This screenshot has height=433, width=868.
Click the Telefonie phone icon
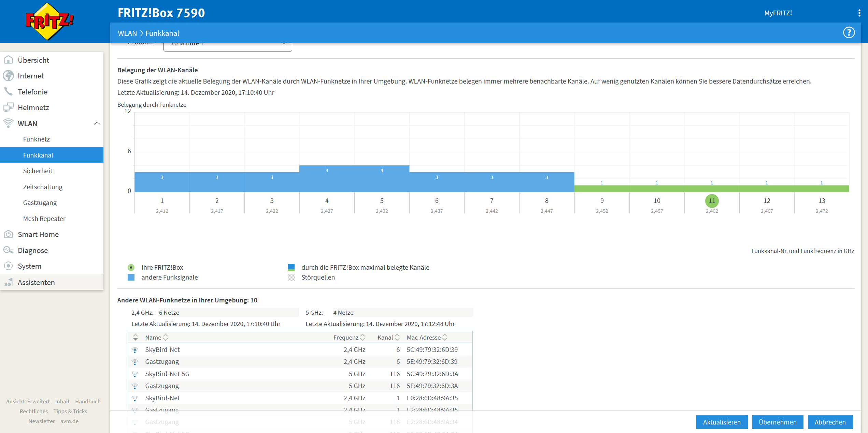[x=9, y=91]
